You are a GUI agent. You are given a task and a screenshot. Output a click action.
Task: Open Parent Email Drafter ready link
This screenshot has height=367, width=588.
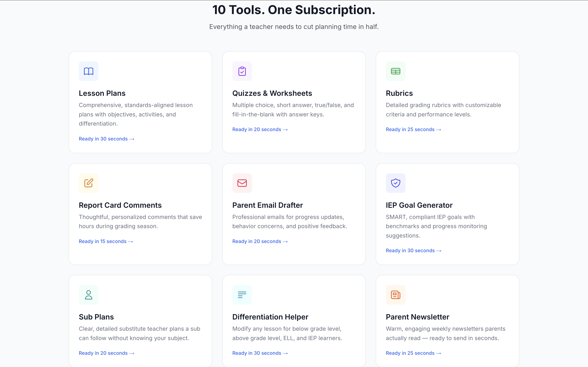pos(260,241)
